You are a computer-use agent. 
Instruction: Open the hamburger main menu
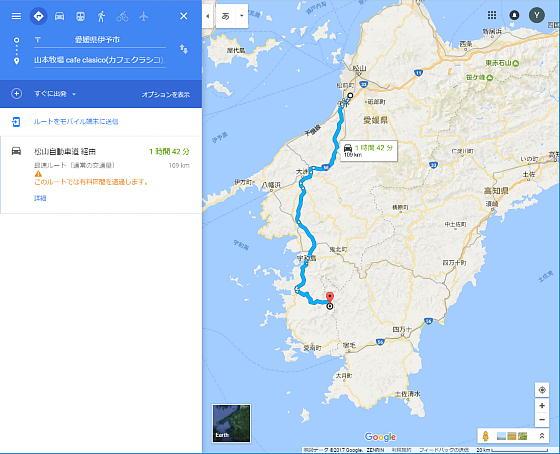coord(16,16)
